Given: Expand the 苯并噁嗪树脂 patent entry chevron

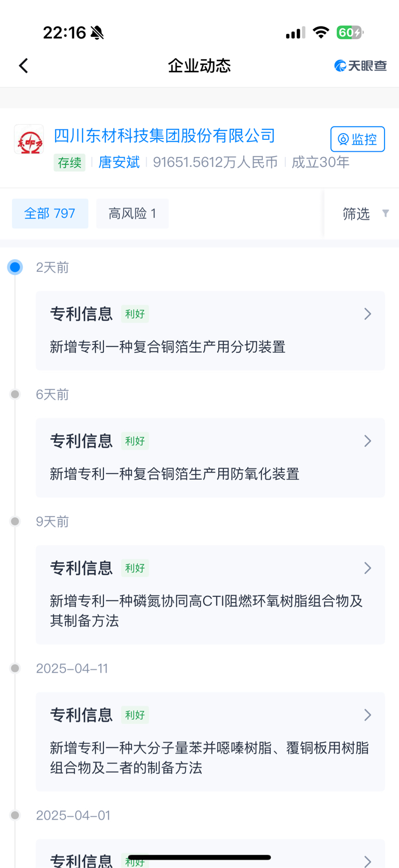Looking at the screenshot, I should (368, 715).
